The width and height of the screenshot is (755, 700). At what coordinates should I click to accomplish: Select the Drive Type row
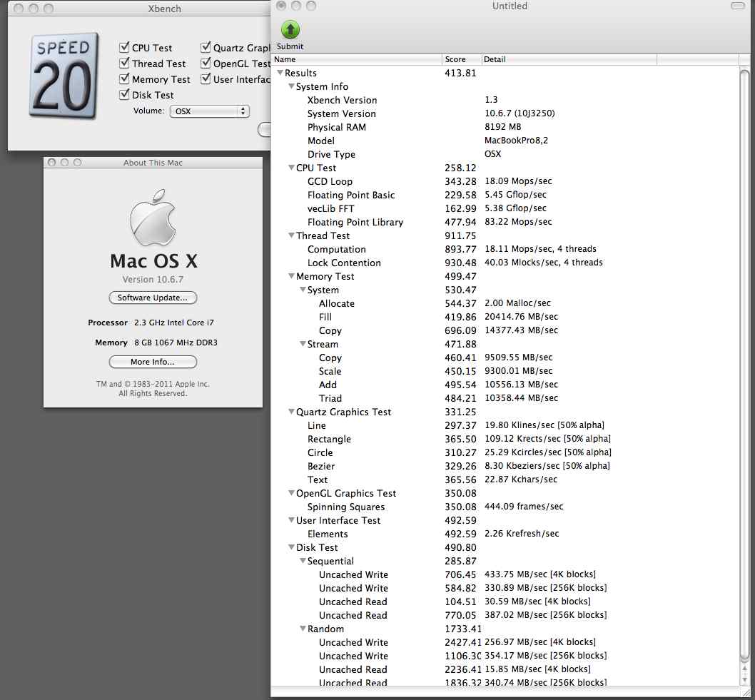[x=505, y=154]
